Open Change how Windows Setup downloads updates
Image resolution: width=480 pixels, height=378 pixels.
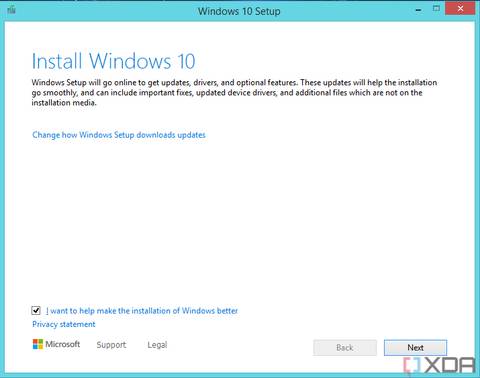click(x=119, y=135)
